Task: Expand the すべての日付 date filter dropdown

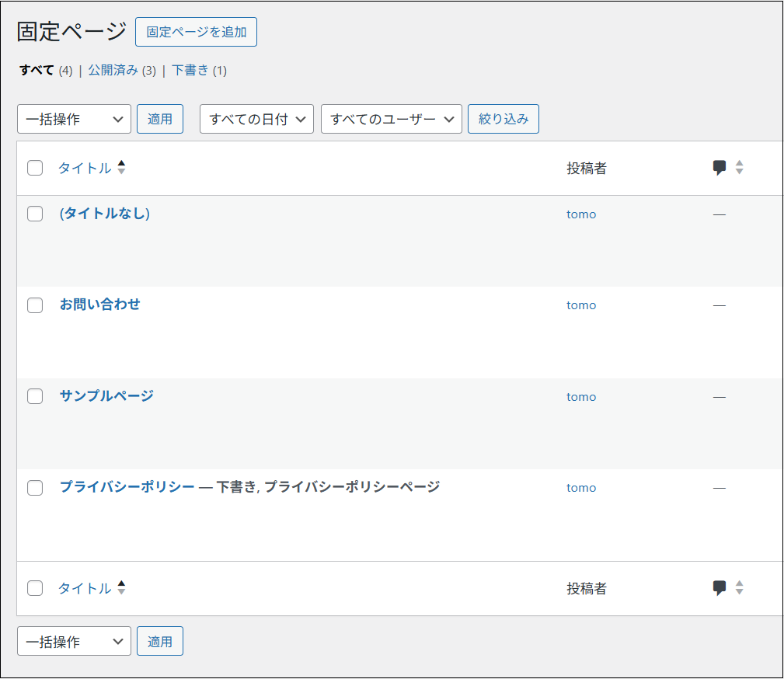Action: point(256,119)
